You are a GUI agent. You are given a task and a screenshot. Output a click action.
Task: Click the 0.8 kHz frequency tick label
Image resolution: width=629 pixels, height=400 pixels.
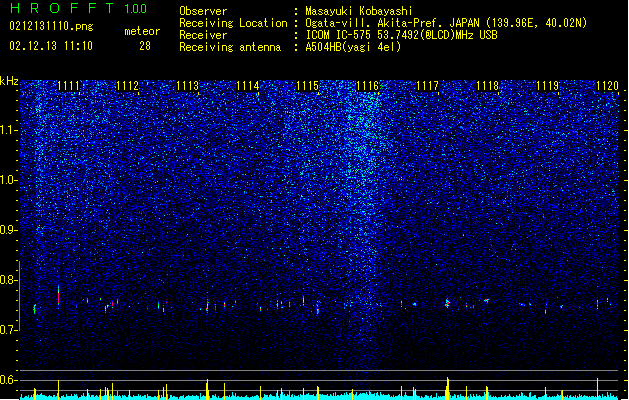[9, 280]
